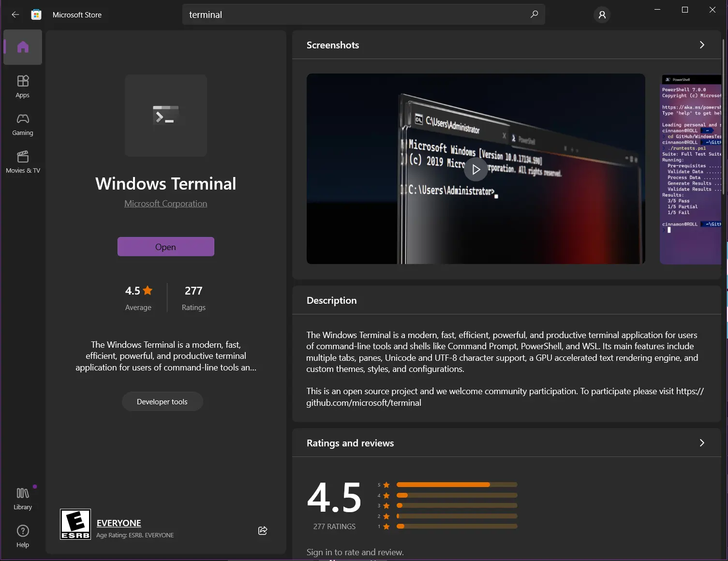This screenshot has height=561, width=728.
Task: Click the 2-star rating bar
Action: 457,516
